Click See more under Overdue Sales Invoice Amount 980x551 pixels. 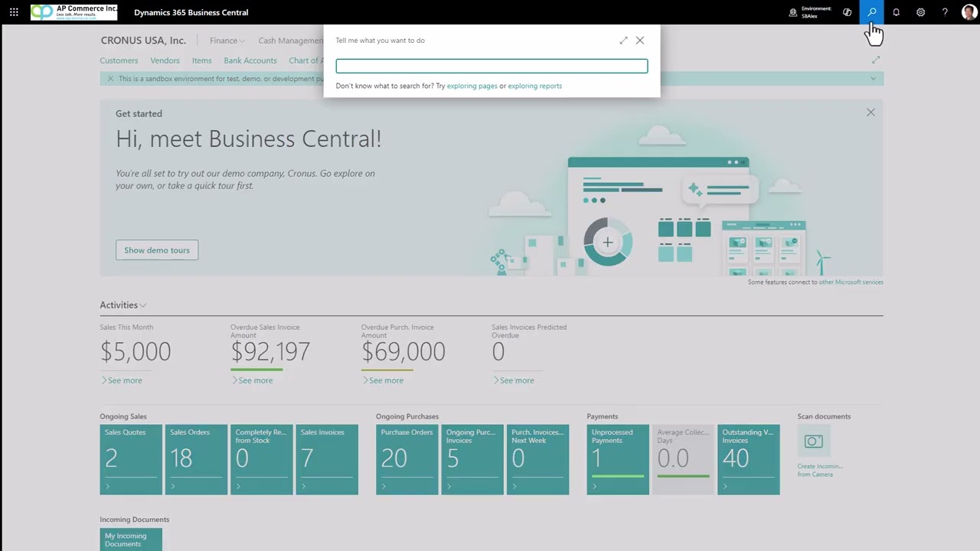[252, 380]
